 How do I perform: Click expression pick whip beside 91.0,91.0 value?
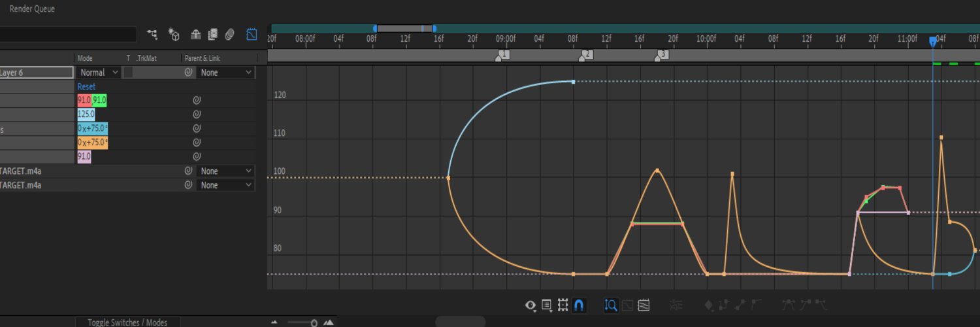pyautogui.click(x=195, y=101)
